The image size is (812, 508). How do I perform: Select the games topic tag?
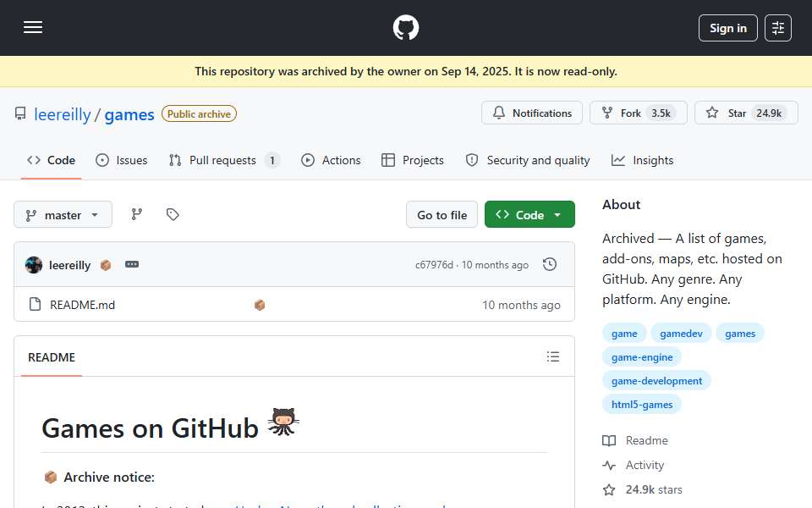tap(740, 334)
